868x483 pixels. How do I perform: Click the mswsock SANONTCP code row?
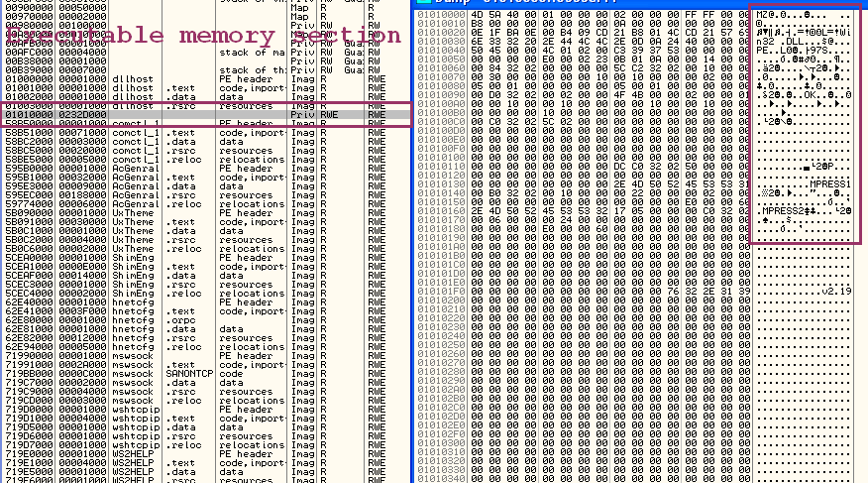click(198, 372)
